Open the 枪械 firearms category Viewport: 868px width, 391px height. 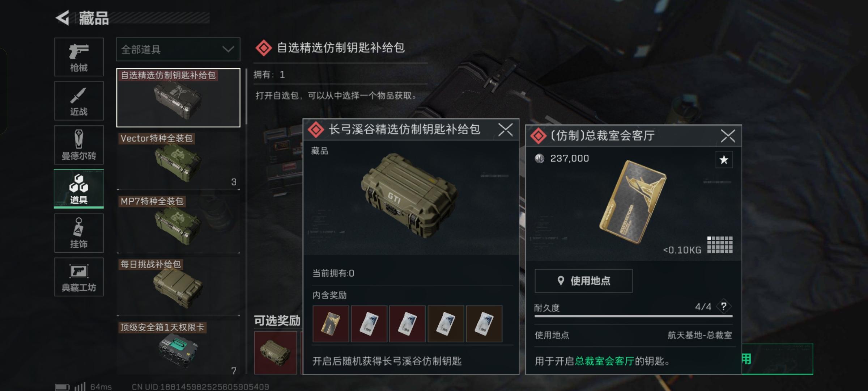(79, 57)
